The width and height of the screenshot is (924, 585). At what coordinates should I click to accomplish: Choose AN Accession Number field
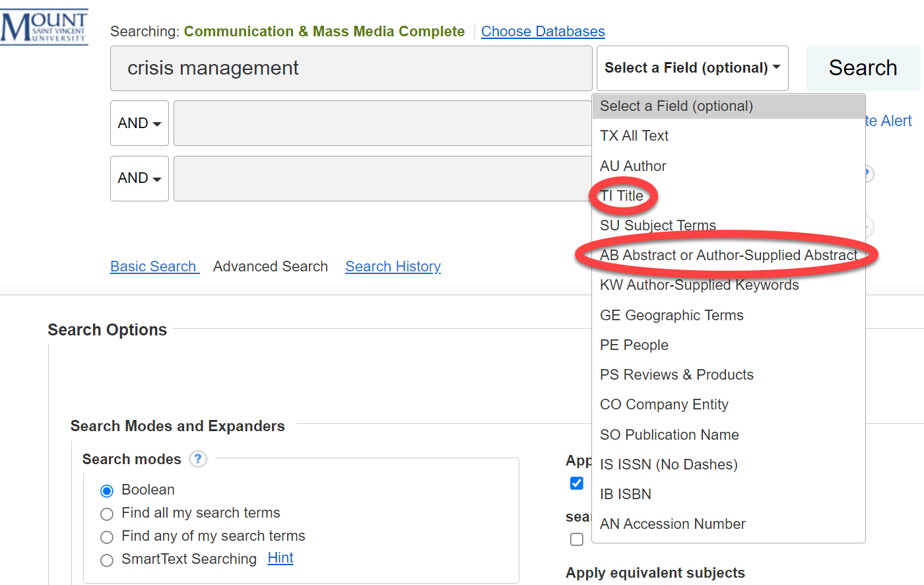pyautogui.click(x=729, y=524)
